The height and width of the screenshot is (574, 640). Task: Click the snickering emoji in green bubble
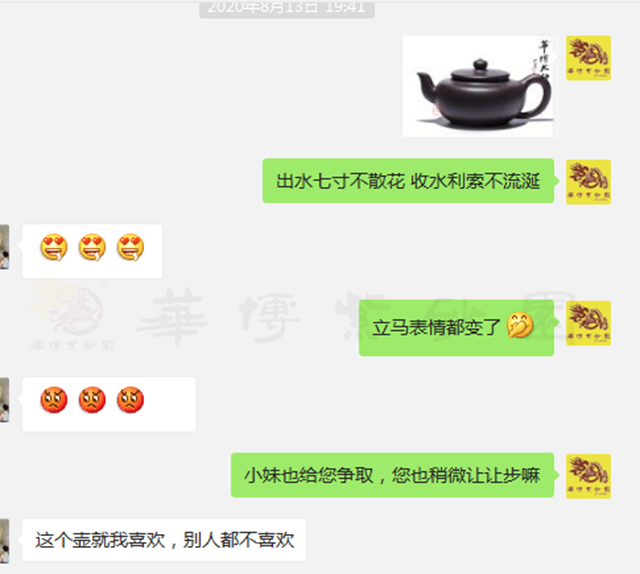[520, 325]
